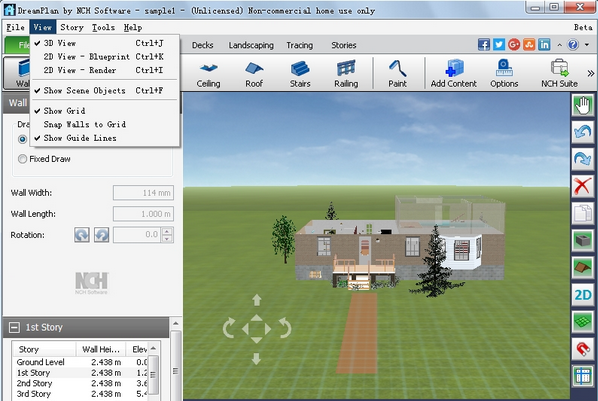Screen dimensions: 598x401
Task: Open the Tools menu
Action: coord(103,27)
